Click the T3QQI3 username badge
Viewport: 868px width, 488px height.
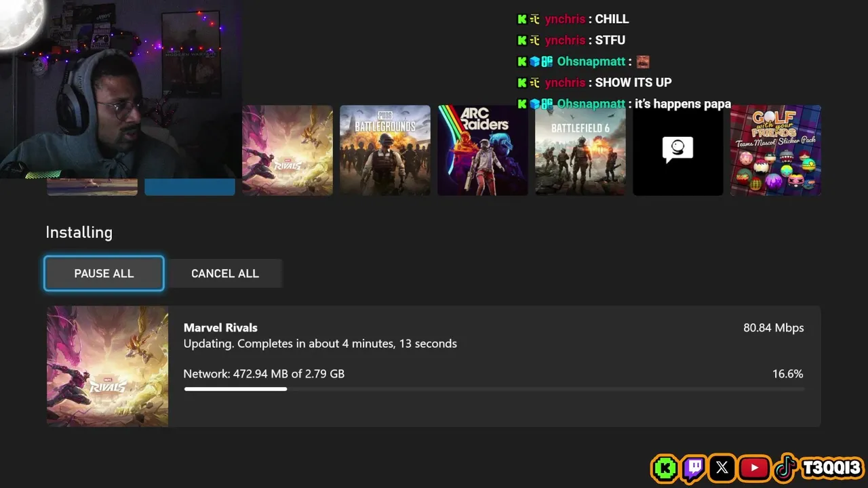coord(832,468)
